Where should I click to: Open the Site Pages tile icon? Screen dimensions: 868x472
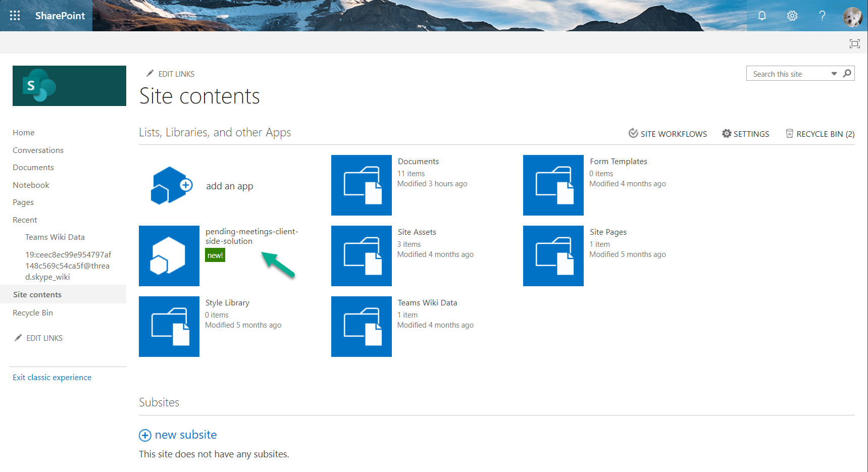(x=553, y=256)
